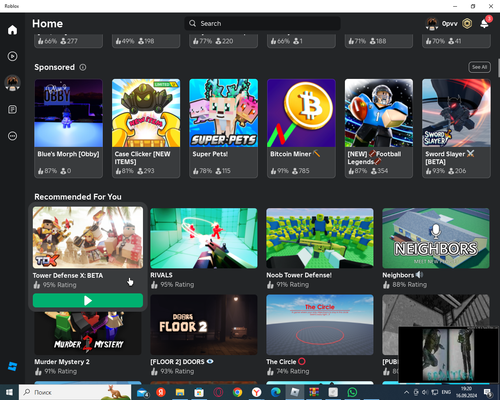Open Noob Tower Defense! thumbnail
This screenshot has width=500, height=400.
point(320,238)
